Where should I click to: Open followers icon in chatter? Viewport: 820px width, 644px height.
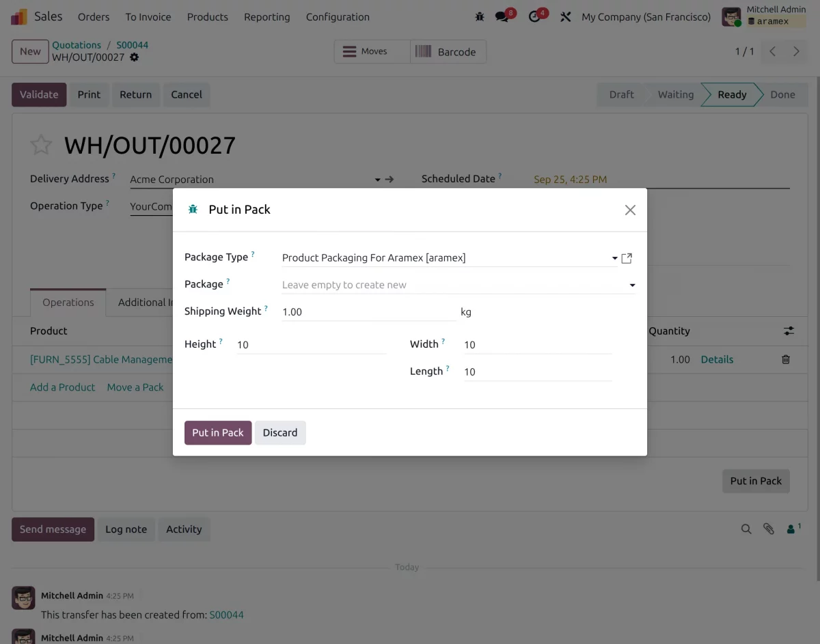[x=793, y=529]
